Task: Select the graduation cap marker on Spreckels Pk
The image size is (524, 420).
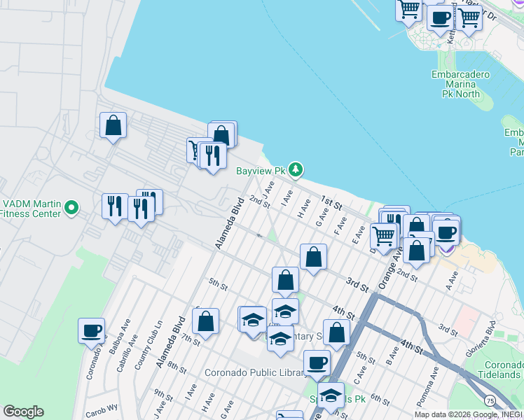Action: click(331, 398)
